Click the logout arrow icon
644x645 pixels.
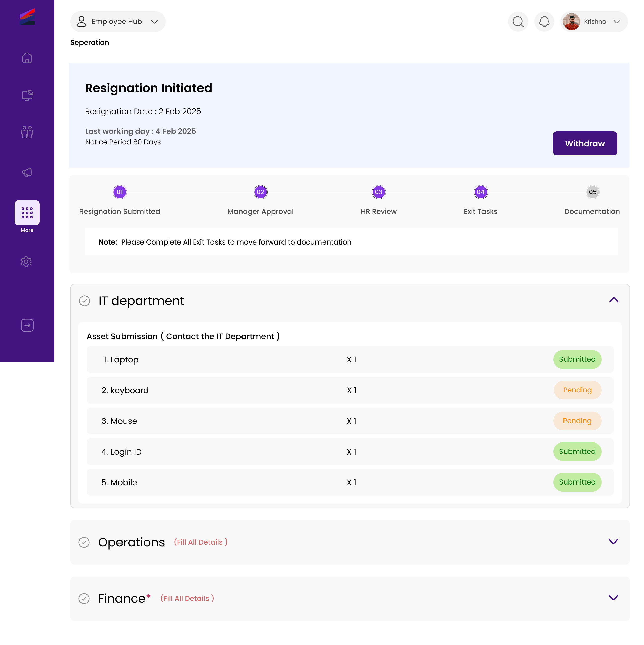[27, 325]
